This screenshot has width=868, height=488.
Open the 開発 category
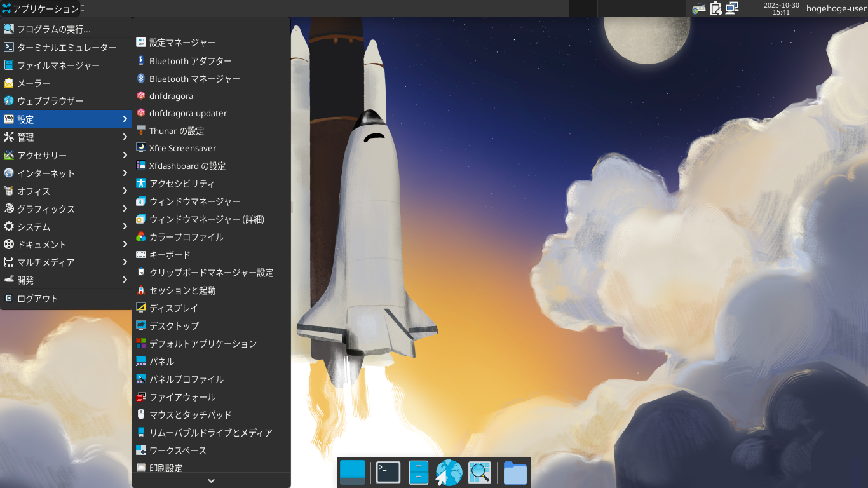pyautogui.click(x=66, y=280)
